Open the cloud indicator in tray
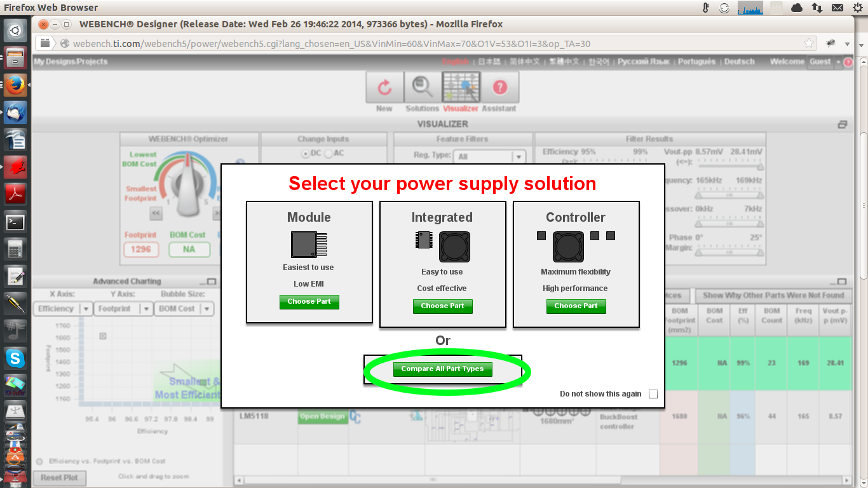 (x=797, y=8)
